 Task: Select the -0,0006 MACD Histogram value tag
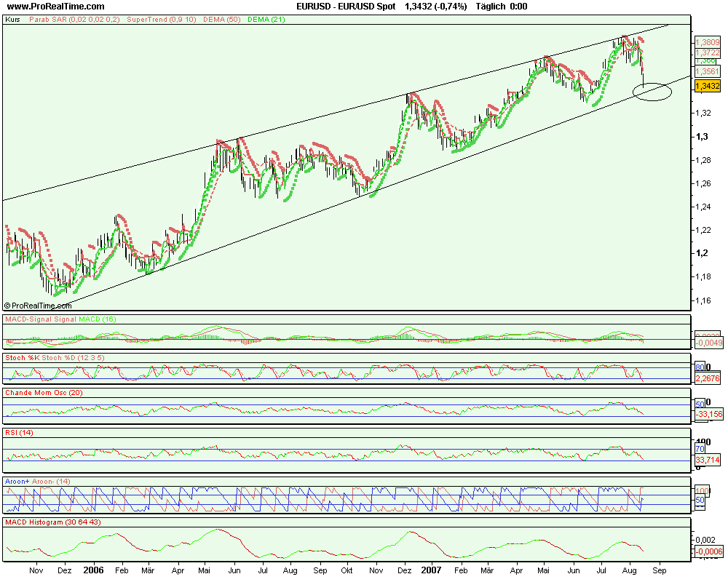tap(708, 551)
